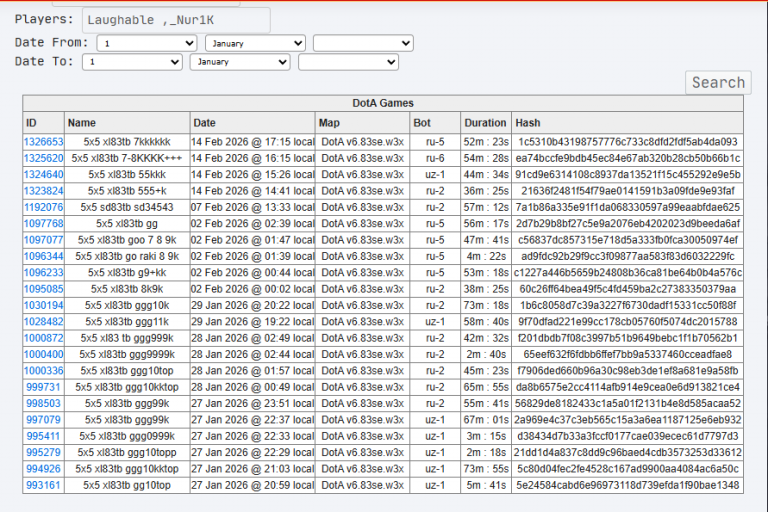Select the 'Date To:' label
This screenshot has height=512, width=768.
tap(44, 62)
